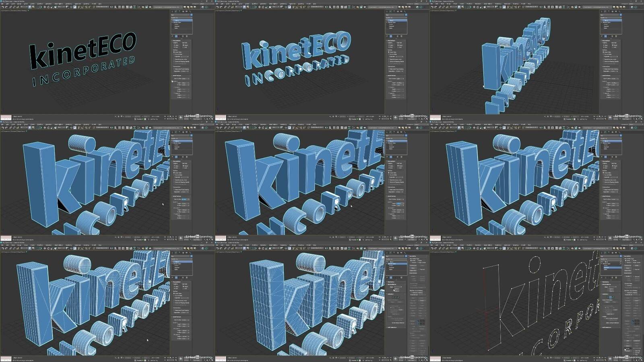Open Configure Modifier Sets in side-on logo frame

coord(616,36)
